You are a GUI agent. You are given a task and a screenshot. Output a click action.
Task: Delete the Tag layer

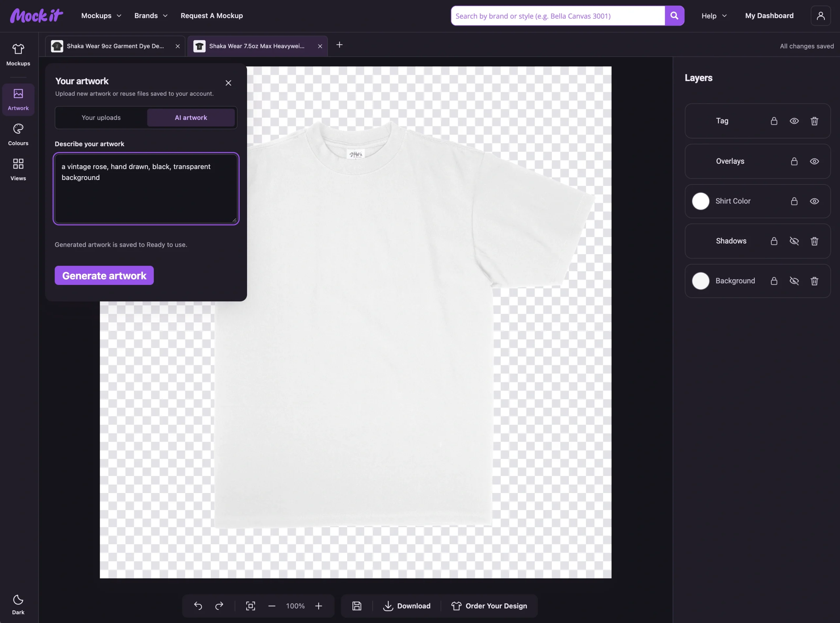coord(814,121)
